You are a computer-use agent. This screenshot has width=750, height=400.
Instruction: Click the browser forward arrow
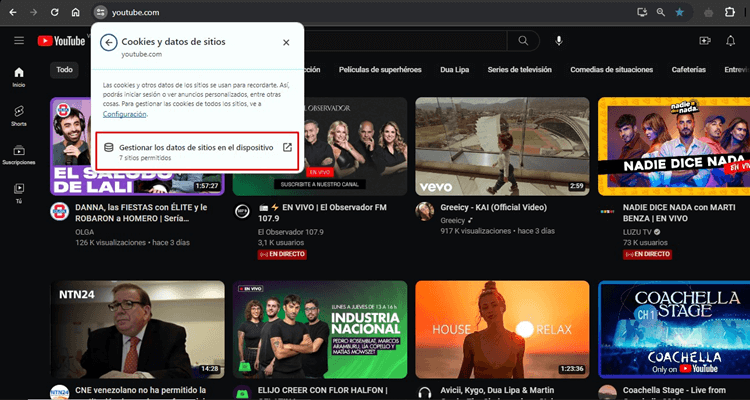[x=33, y=12]
